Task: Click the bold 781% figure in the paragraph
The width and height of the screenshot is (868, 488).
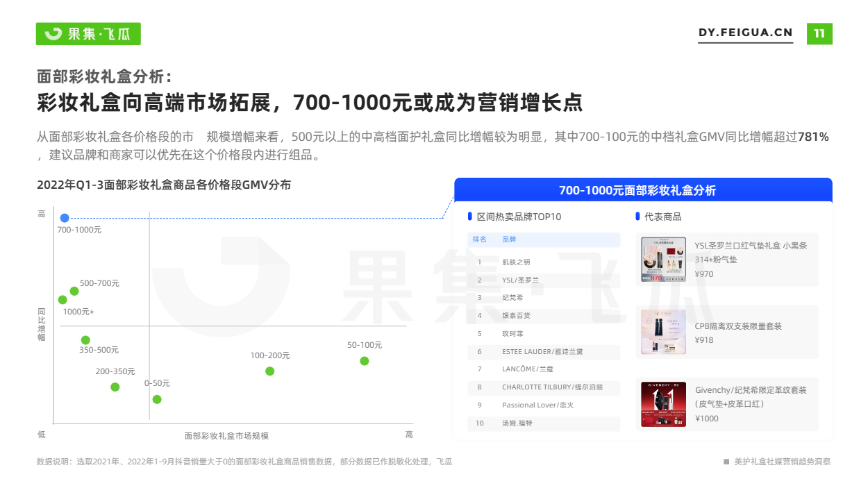Action: coord(813,137)
